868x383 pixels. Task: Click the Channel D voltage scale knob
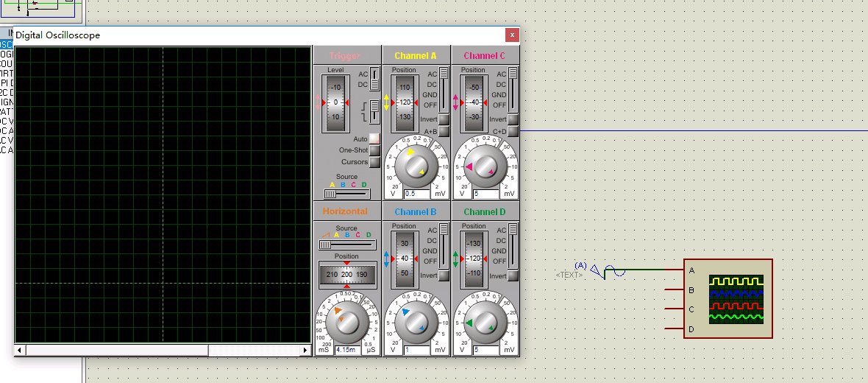pos(485,321)
